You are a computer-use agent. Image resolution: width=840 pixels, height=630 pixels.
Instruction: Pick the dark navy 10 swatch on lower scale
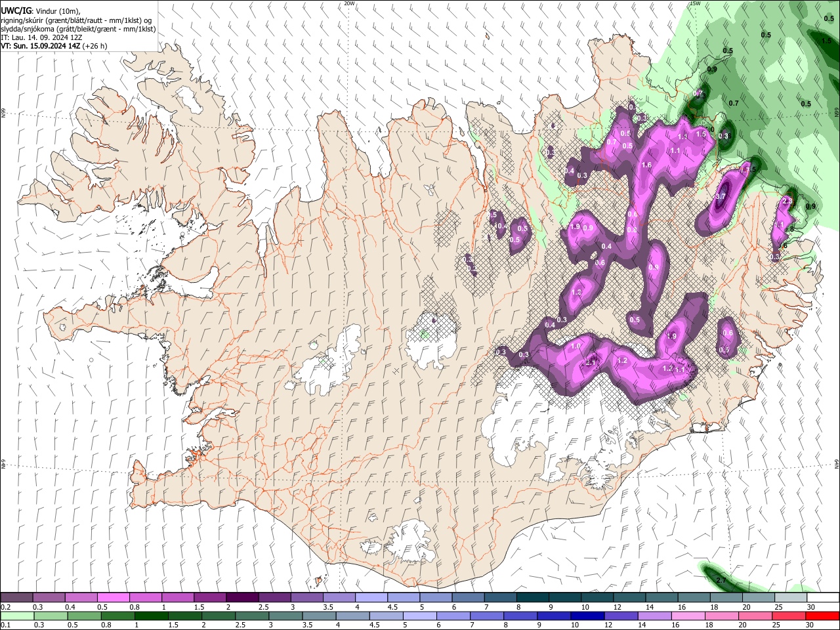click(588, 616)
